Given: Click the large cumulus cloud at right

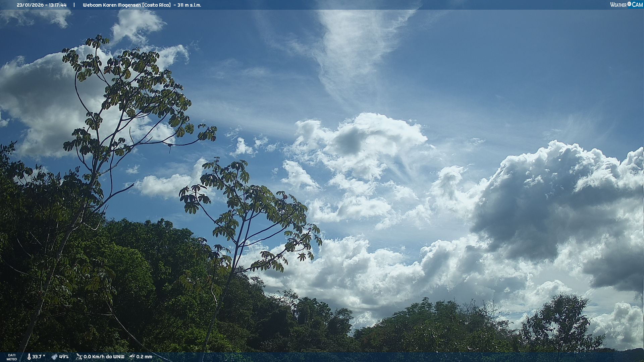Looking at the screenshot, I should [553, 201].
